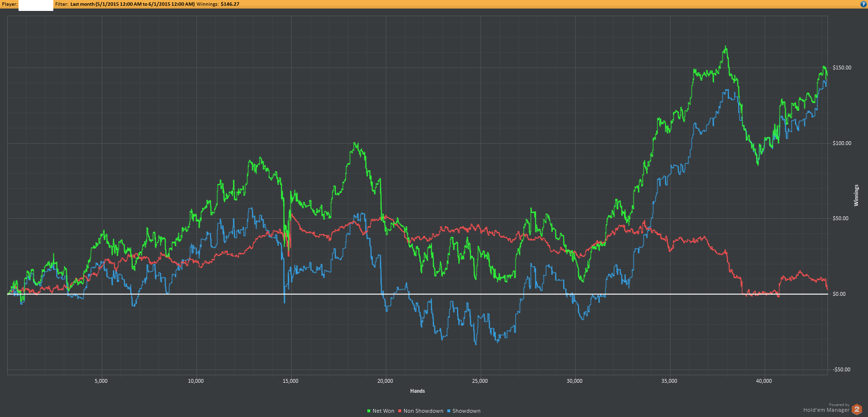868x417 pixels.
Task: Click the '40,000' x-axis label
Action: tap(764, 381)
